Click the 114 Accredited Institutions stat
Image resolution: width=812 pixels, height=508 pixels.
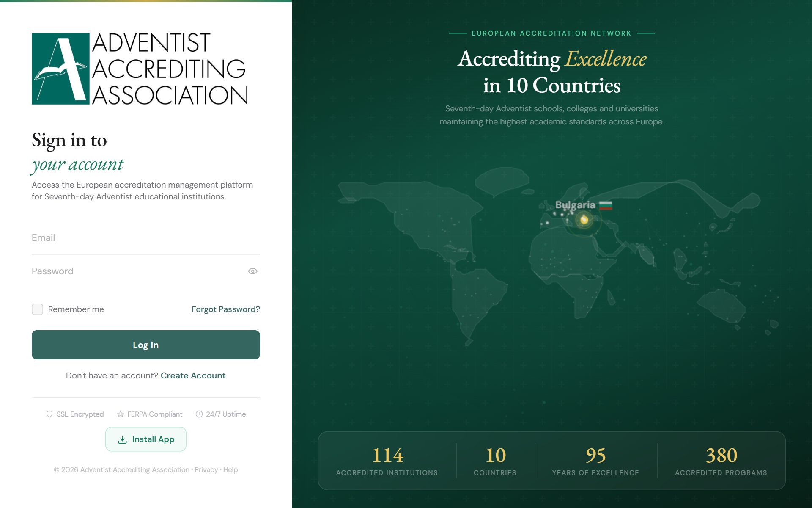(387, 461)
